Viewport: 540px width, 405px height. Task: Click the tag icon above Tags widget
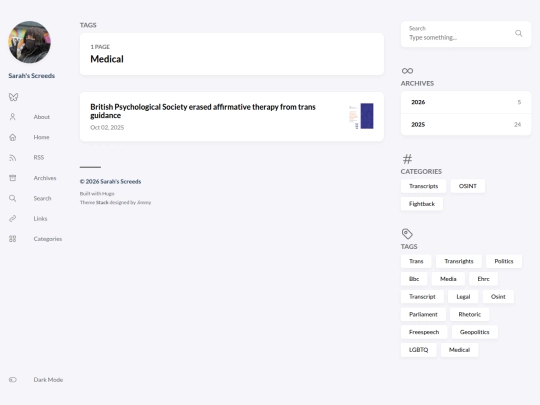pos(407,233)
